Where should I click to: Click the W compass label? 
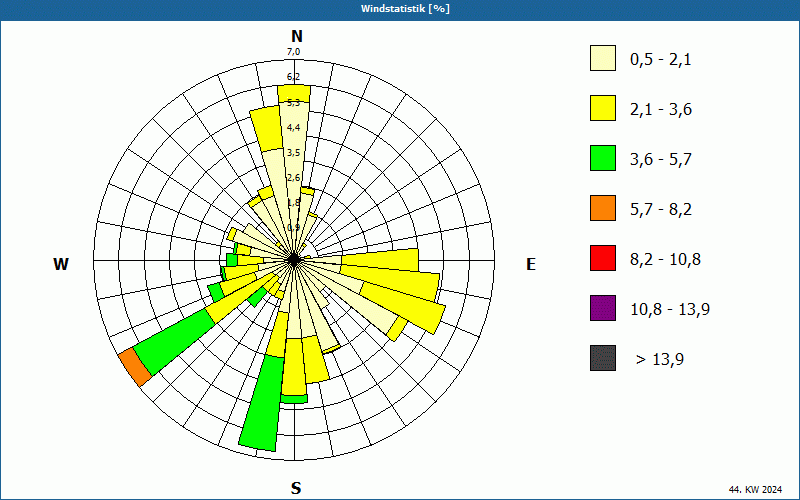[61, 264]
